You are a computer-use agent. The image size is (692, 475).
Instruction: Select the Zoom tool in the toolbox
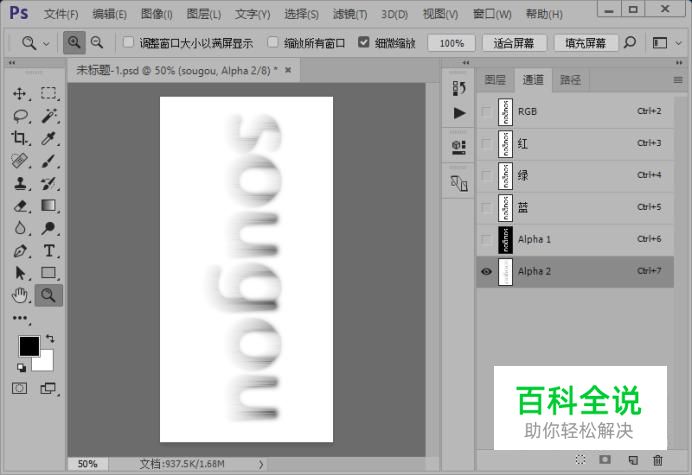coord(49,295)
